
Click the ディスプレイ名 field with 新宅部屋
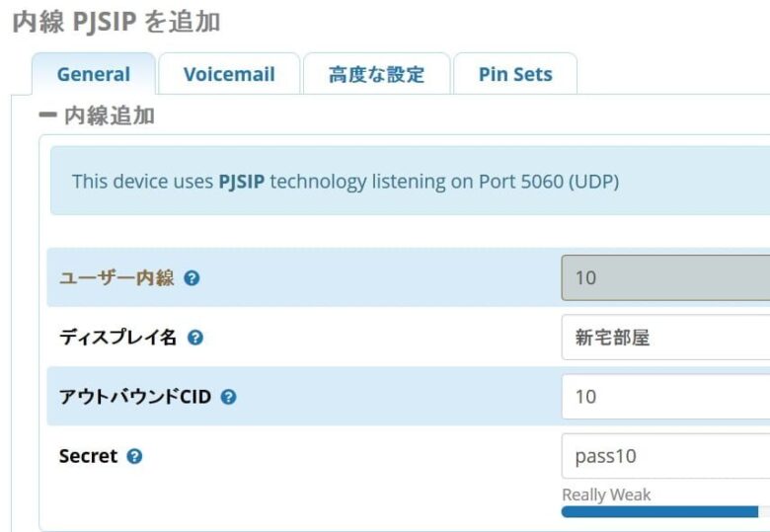(665, 338)
